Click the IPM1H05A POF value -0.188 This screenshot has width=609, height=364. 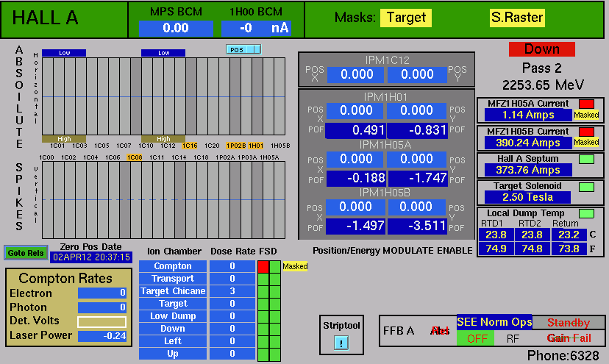[x=356, y=178]
